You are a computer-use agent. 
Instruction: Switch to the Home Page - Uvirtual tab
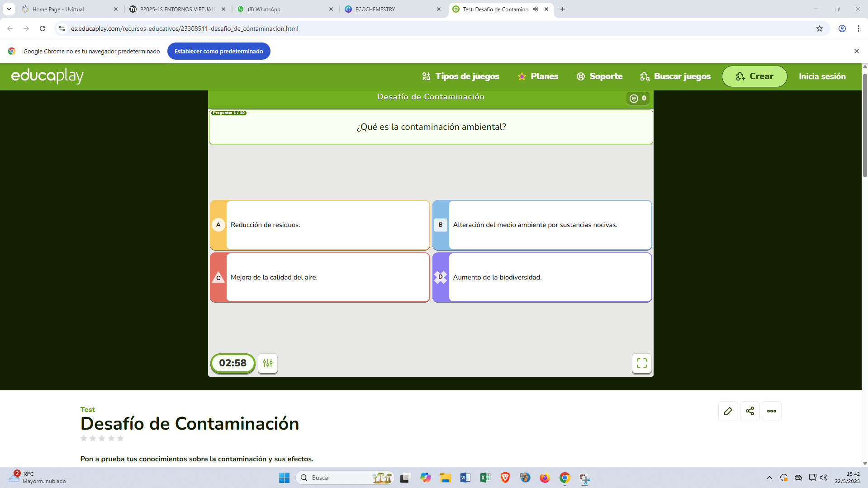(69, 9)
